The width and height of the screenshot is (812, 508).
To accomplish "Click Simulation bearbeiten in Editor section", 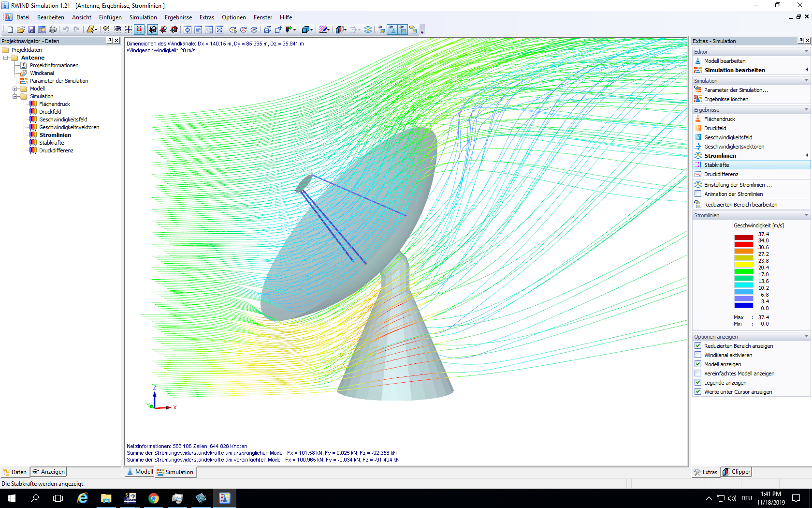I will pos(735,70).
